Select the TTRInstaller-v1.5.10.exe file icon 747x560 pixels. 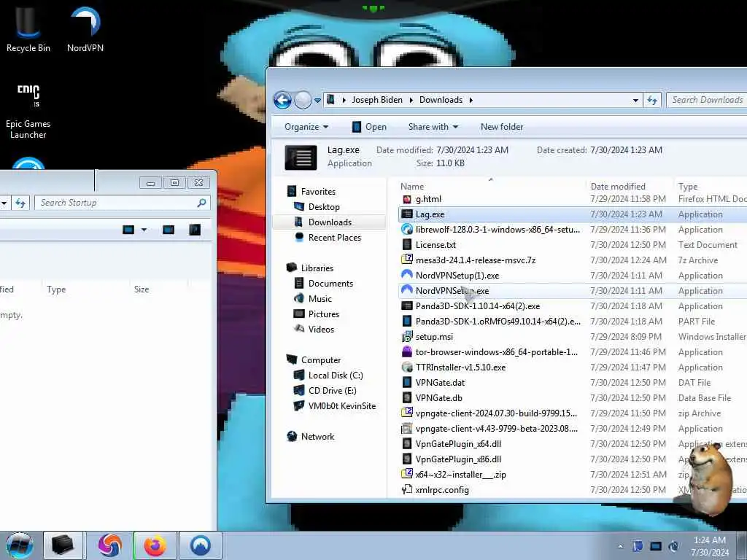pos(407,367)
